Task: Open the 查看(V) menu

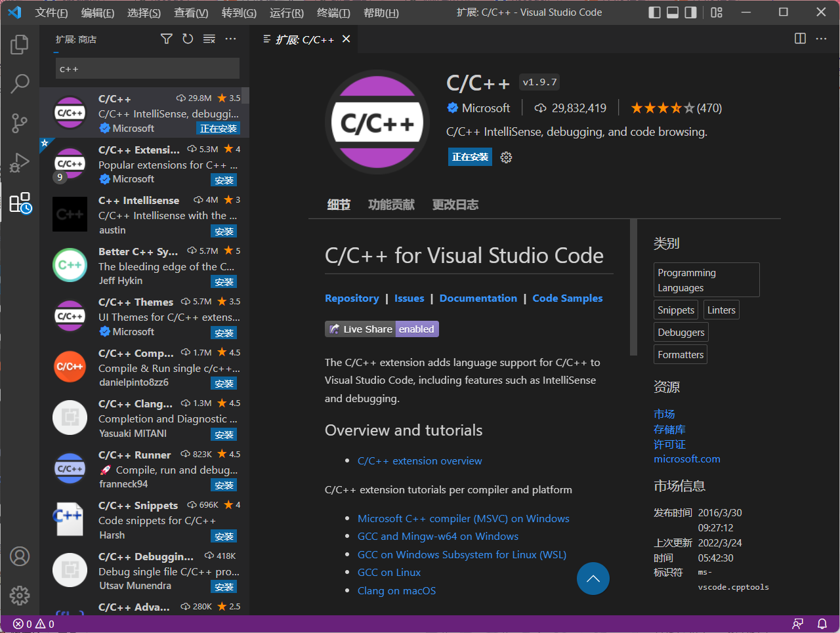Action: tap(191, 12)
